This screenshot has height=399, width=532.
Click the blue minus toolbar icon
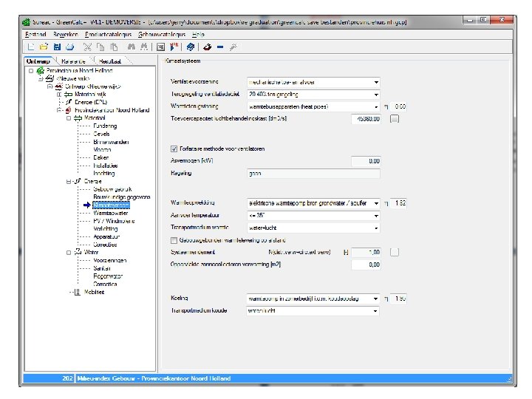(x=220, y=47)
